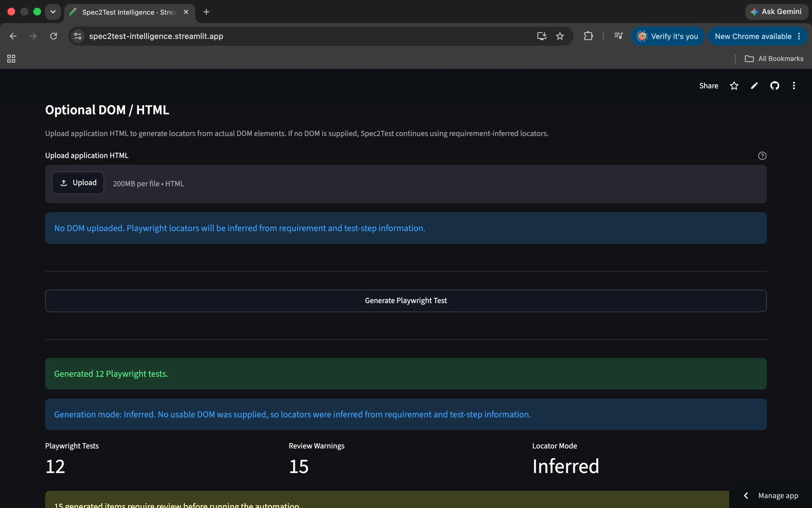The height and width of the screenshot is (508, 812).
Task: Click the Playwright Tests value 12
Action: [x=55, y=466]
